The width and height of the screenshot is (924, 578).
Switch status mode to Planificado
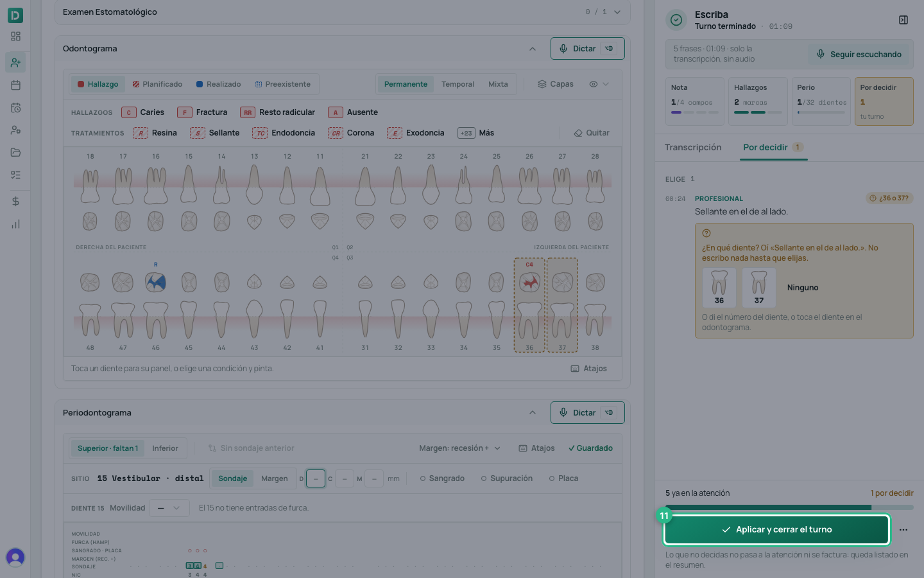(x=157, y=84)
